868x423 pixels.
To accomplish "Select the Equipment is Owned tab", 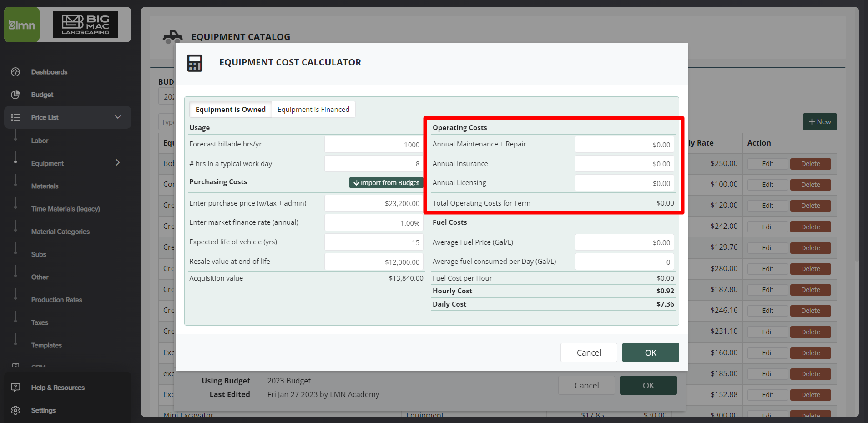I will [x=231, y=109].
